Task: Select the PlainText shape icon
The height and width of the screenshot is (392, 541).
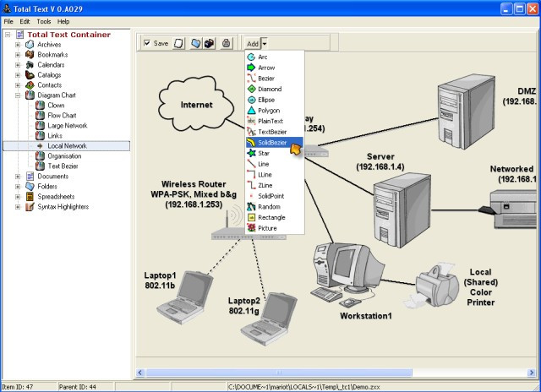Action: [252, 121]
